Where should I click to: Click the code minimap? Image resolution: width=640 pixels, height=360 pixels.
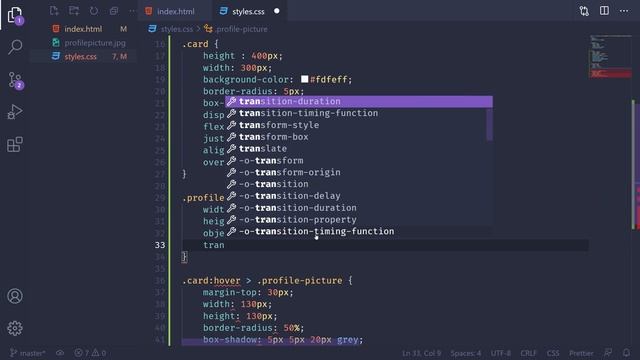coord(610,57)
